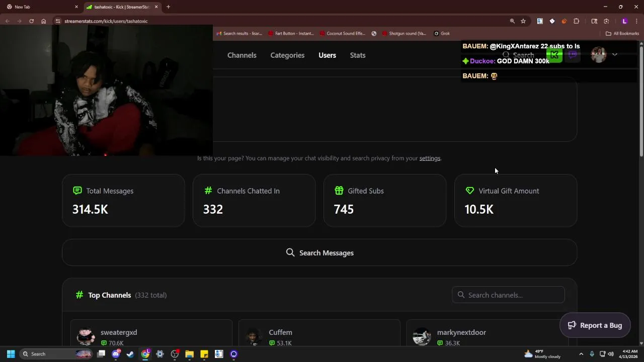Click markynextdoor channel avatar
This screenshot has width=644, height=362.
pos(422,337)
